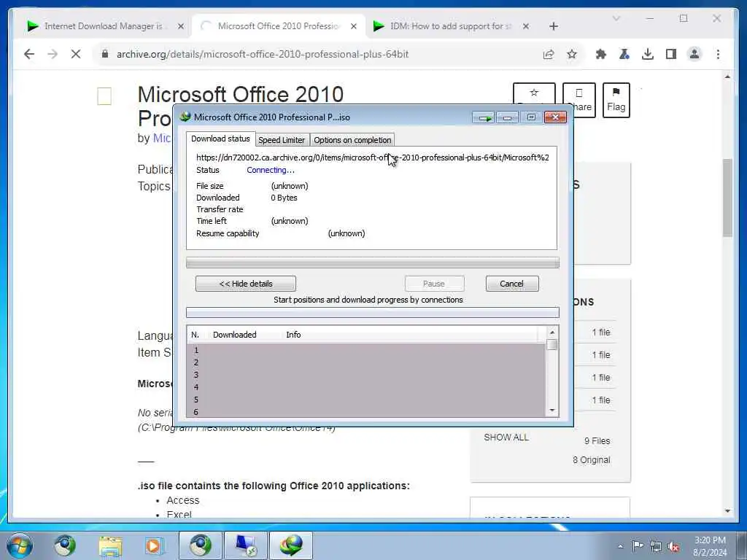Stop loading the archive.org page
The width and height of the screenshot is (747, 560).
(x=76, y=54)
